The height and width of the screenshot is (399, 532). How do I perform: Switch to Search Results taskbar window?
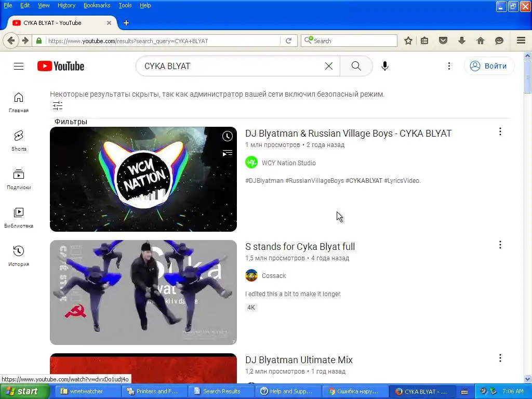[x=221, y=392]
